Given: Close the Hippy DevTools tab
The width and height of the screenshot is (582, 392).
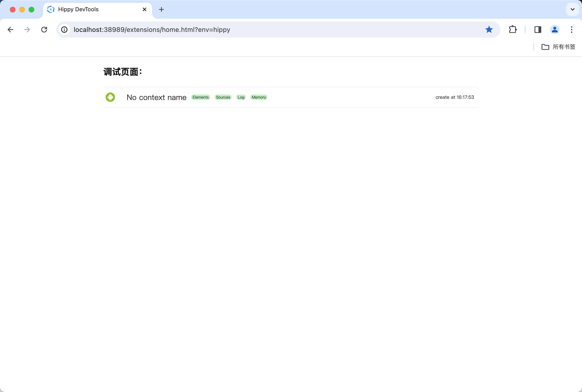Looking at the screenshot, I should pyautogui.click(x=144, y=9).
